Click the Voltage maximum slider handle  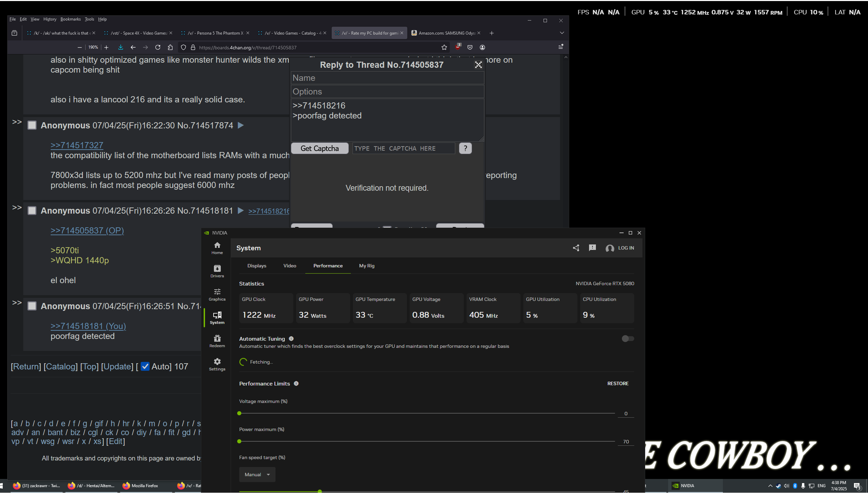click(x=239, y=413)
